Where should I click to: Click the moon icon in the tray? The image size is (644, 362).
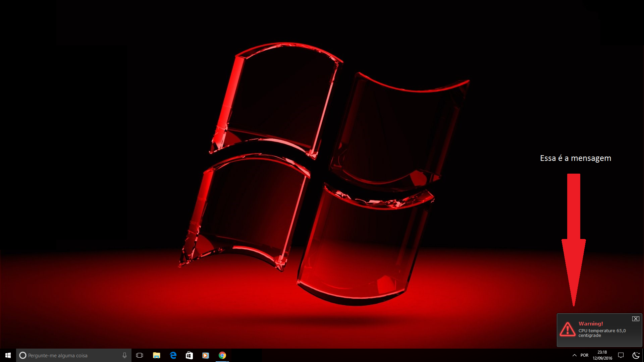[636, 355]
